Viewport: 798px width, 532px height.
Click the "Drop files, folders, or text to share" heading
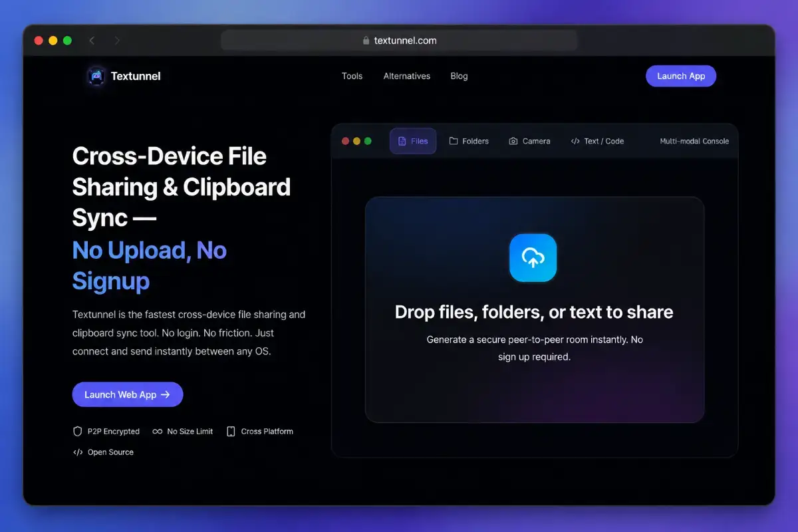[x=534, y=312]
